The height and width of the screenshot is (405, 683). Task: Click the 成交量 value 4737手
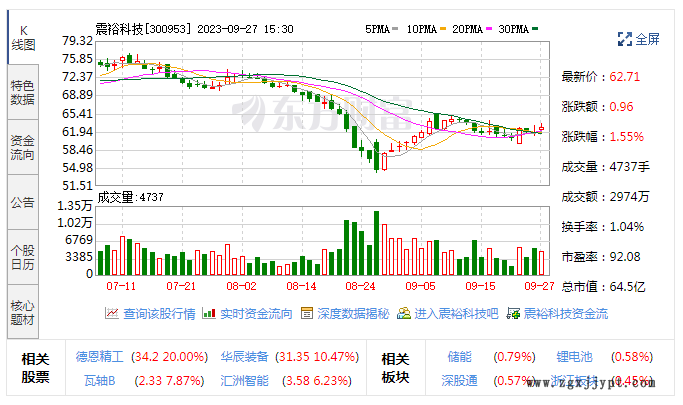pos(629,167)
